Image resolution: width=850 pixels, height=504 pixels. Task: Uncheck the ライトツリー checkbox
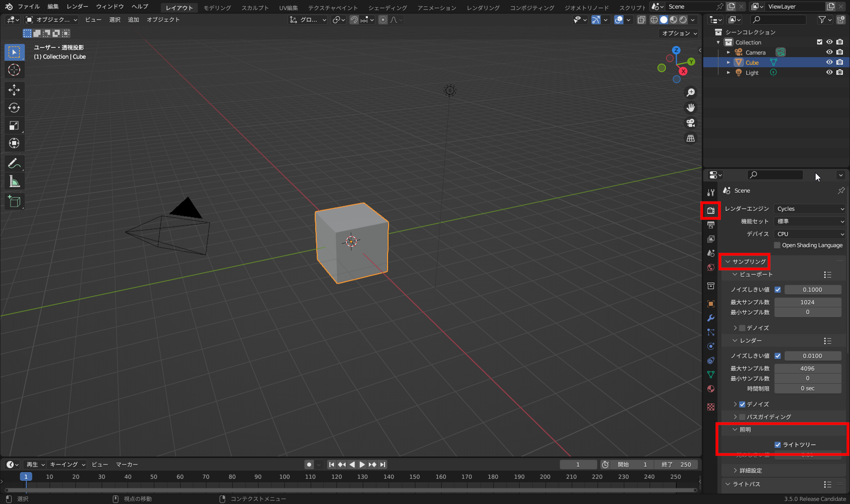click(778, 445)
